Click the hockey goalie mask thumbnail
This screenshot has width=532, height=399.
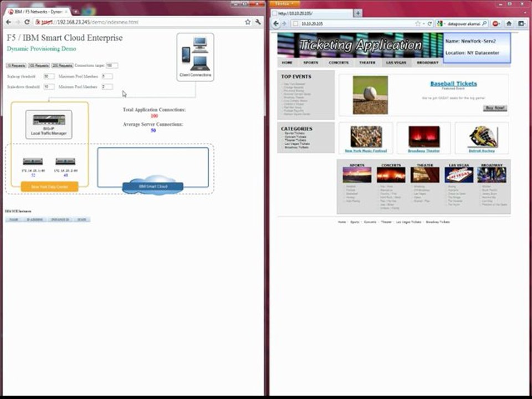point(483,137)
